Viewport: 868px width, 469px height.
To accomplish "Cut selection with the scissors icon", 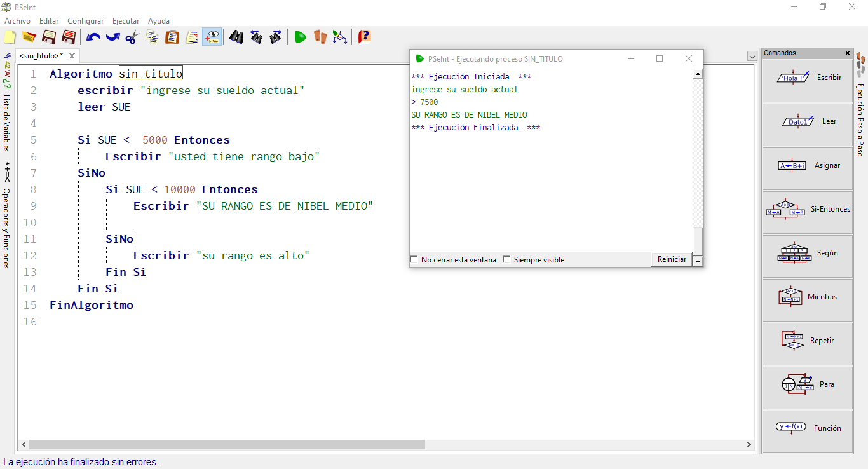I will pyautogui.click(x=132, y=37).
